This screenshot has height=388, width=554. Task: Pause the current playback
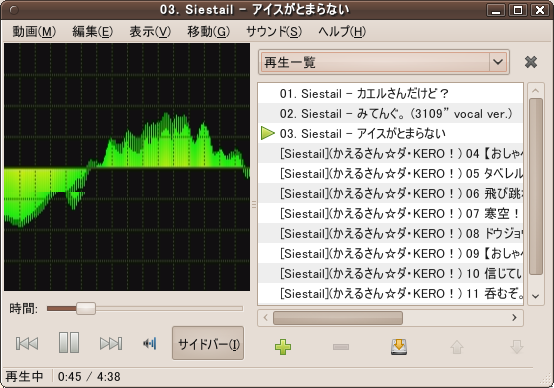69,342
